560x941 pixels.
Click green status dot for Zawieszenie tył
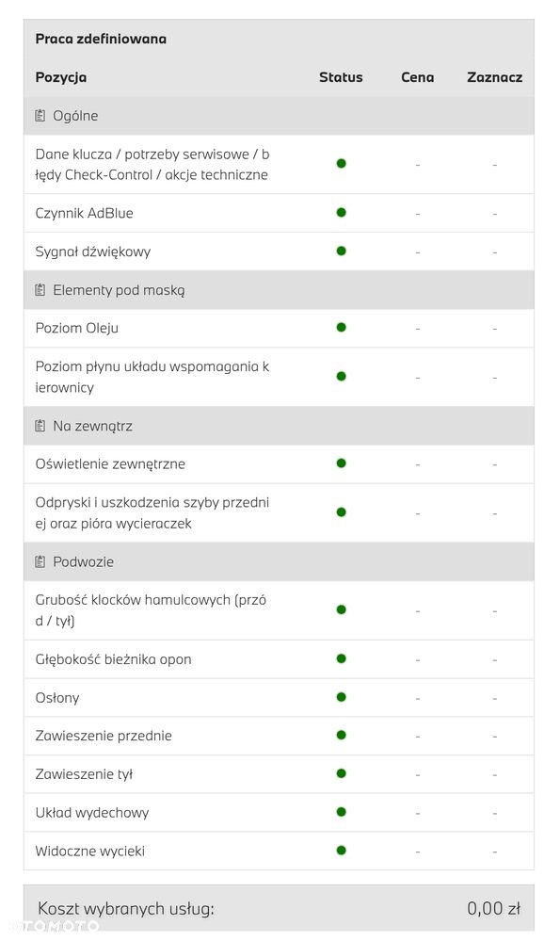coord(341,773)
